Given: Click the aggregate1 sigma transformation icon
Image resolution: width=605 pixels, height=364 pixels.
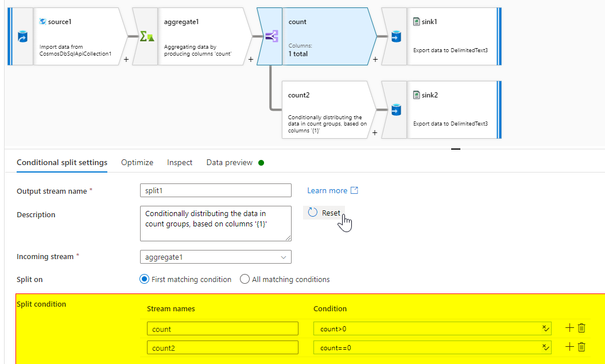Looking at the screenshot, I should (146, 37).
